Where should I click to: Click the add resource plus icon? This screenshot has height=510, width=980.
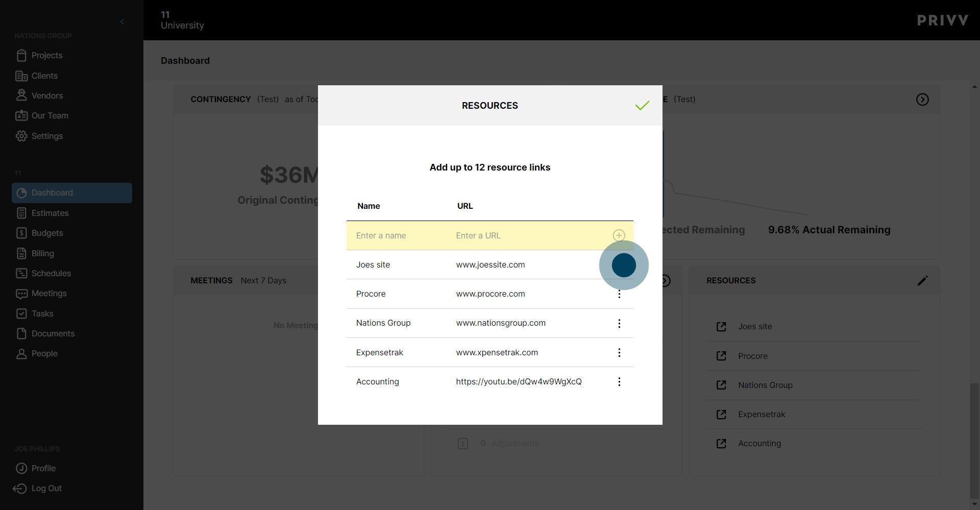point(619,235)
